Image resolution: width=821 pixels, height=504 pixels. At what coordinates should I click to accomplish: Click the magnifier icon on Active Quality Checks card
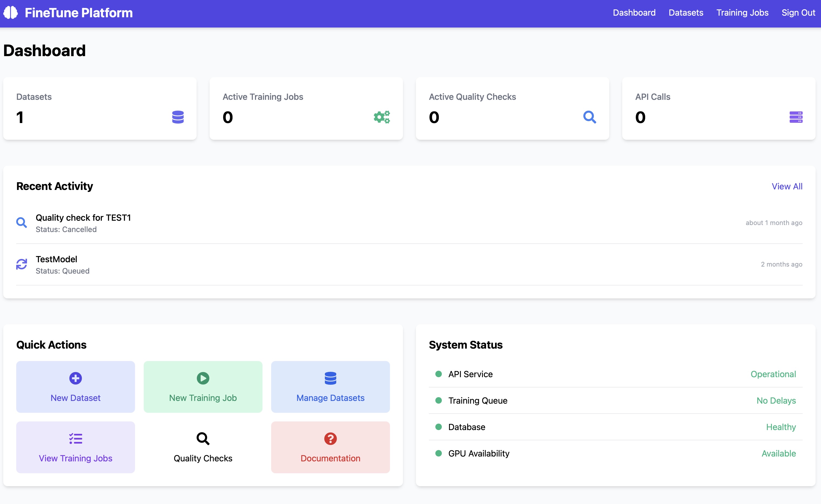click(590, 117)
